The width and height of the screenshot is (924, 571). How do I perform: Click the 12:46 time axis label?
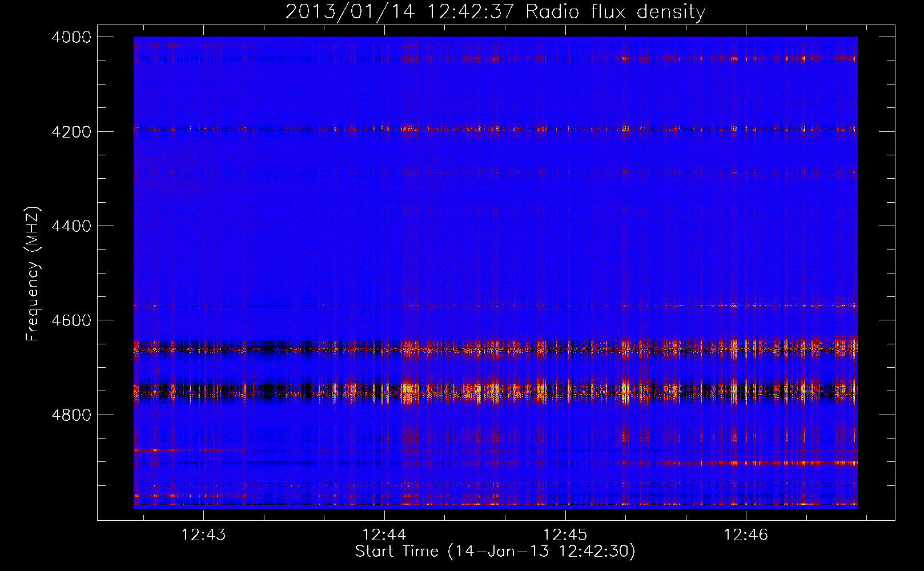click(746, 534)
